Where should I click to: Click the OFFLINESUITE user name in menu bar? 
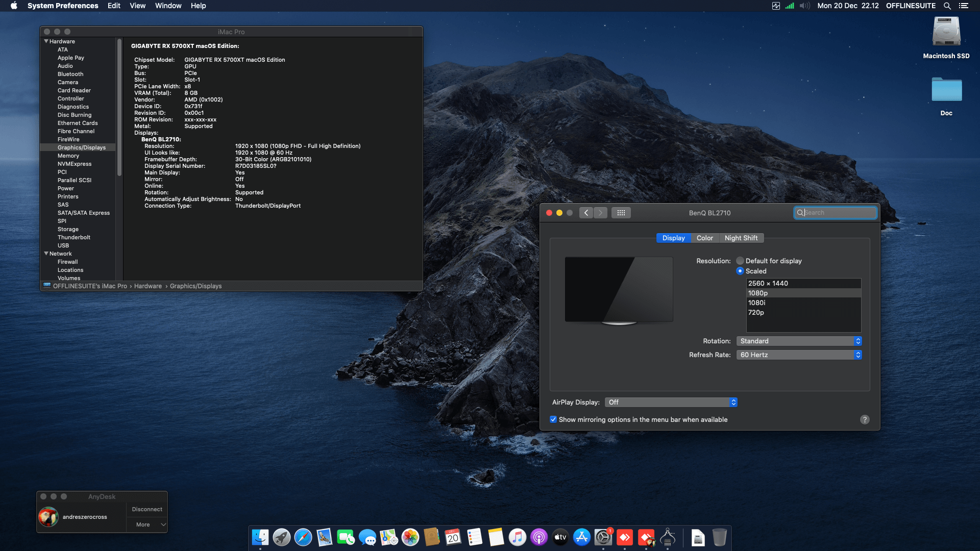click(x=911, y=6)
